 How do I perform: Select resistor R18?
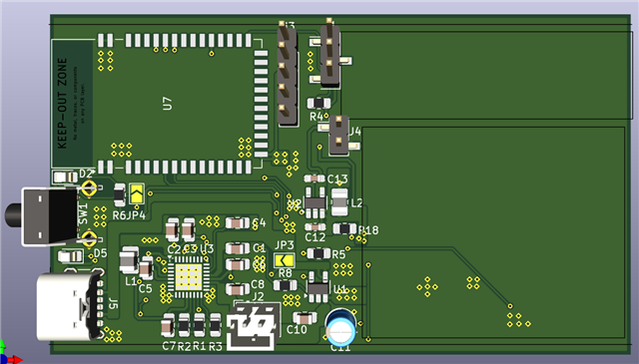click(x=345, y=228)
